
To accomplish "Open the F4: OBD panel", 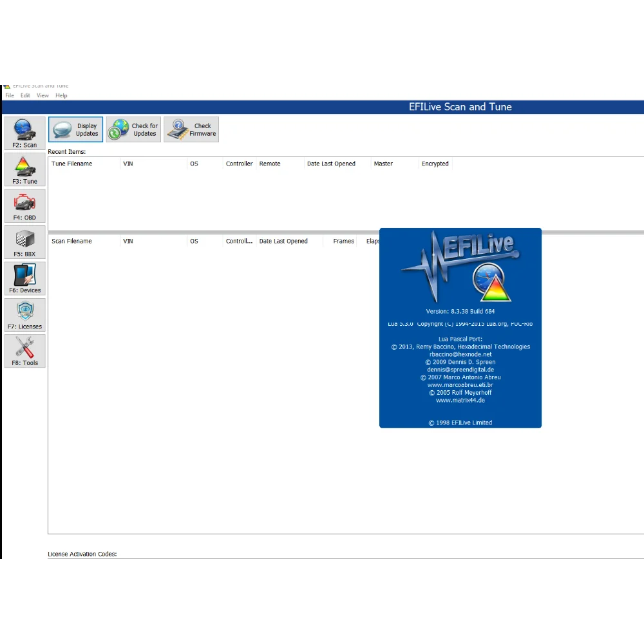I will click(x=24, y=205).
